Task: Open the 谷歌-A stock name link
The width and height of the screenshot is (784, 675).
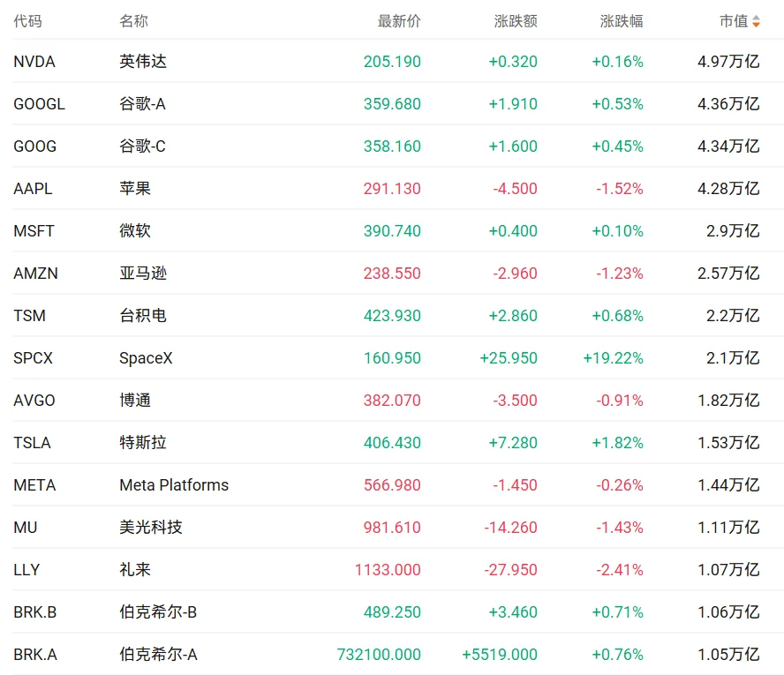Action: [x=142, y=104]
